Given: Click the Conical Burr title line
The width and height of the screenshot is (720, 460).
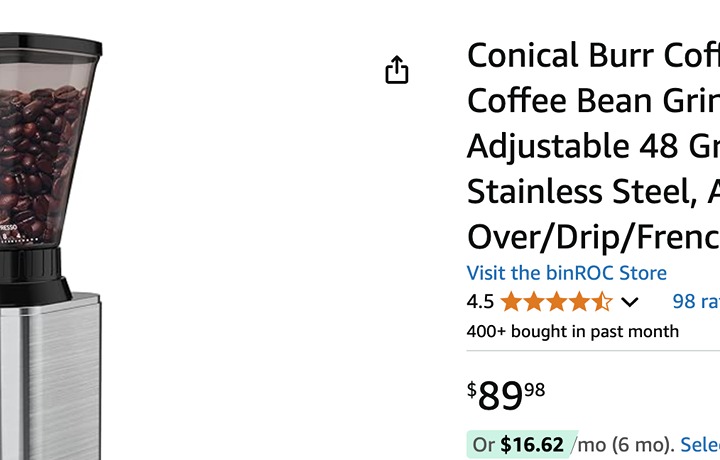Looking at the screenshot, I should [x=593, y=56].
